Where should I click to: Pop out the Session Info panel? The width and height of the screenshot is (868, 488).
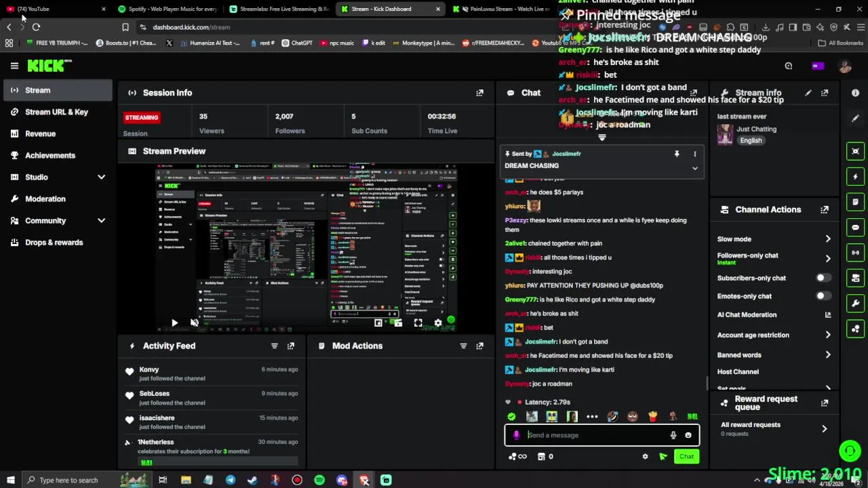[479, 93]
